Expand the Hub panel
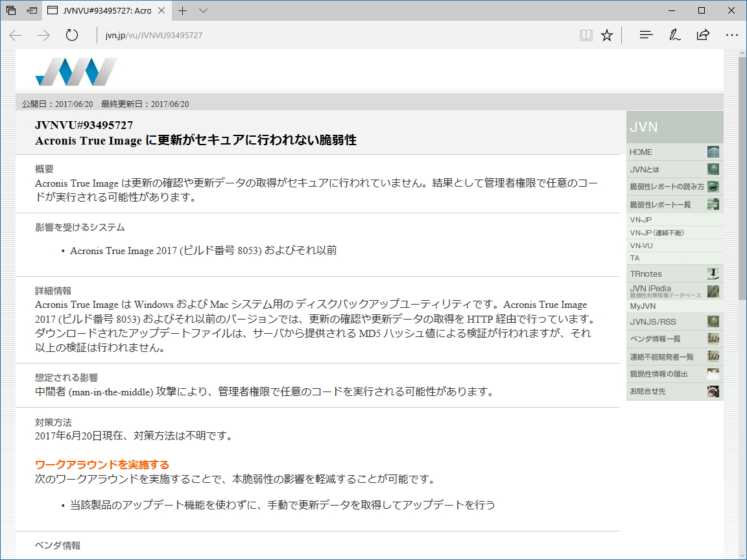 646,35
